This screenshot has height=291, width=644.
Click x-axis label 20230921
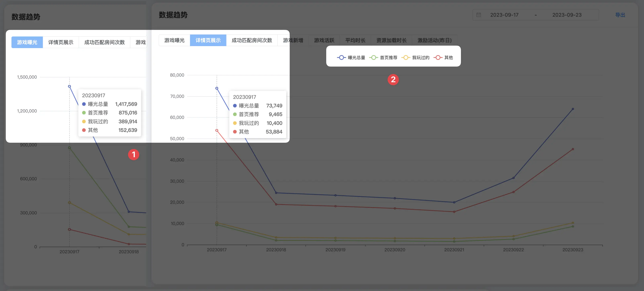tap(454, 250)
